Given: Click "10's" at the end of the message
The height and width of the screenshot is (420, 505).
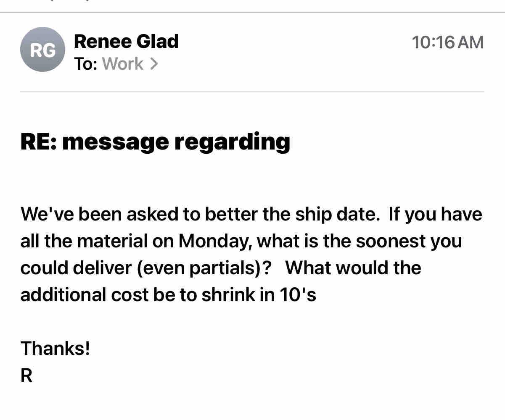Looking at the screenshot, I should [x=298, y=295].
